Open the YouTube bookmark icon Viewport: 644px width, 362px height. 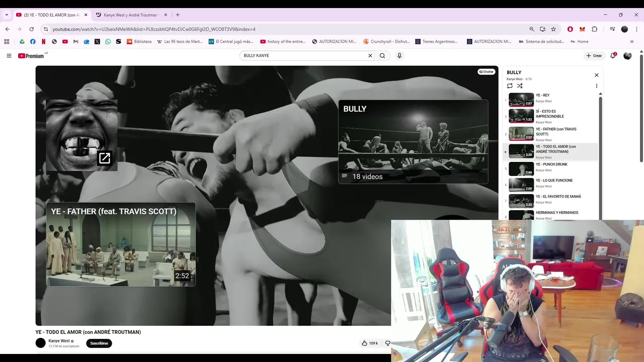click(x=65, y=42)
